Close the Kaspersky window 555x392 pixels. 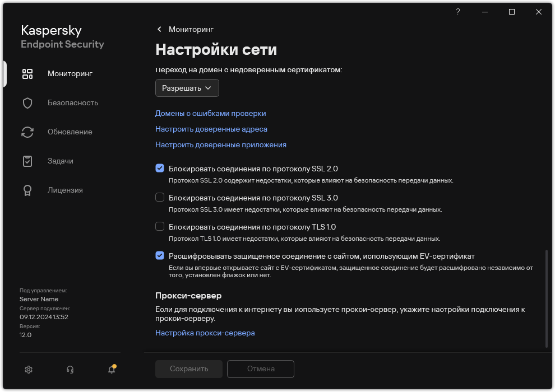(x=538, y=12)
